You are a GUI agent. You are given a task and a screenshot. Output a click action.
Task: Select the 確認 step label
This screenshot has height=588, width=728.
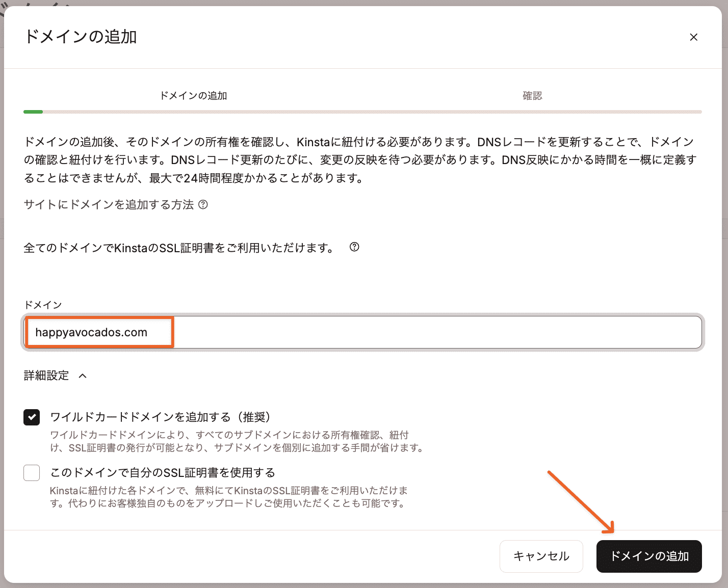pyautogui.click(x=533, y=95)
